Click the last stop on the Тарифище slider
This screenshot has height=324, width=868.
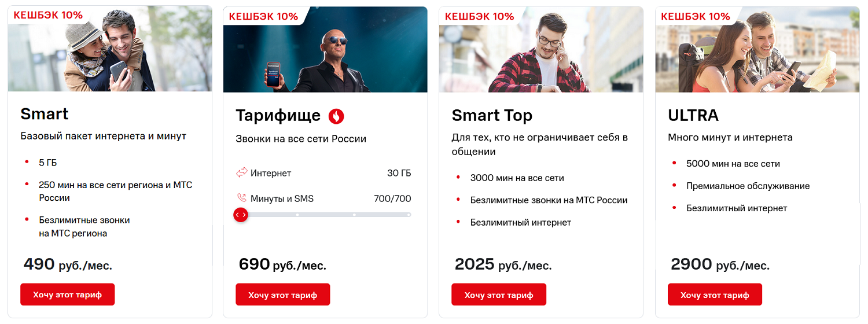(409, 215)
